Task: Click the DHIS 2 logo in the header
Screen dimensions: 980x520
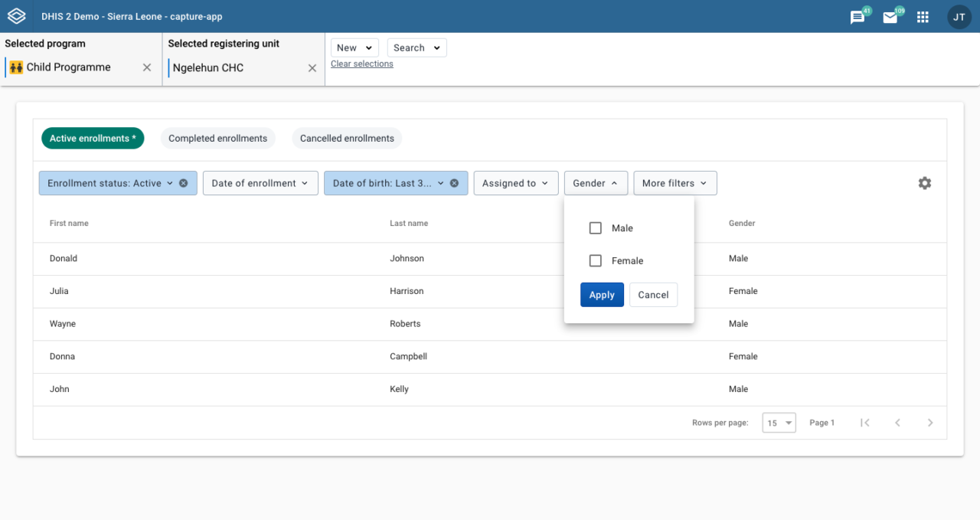Action: [x=16, y=15]
